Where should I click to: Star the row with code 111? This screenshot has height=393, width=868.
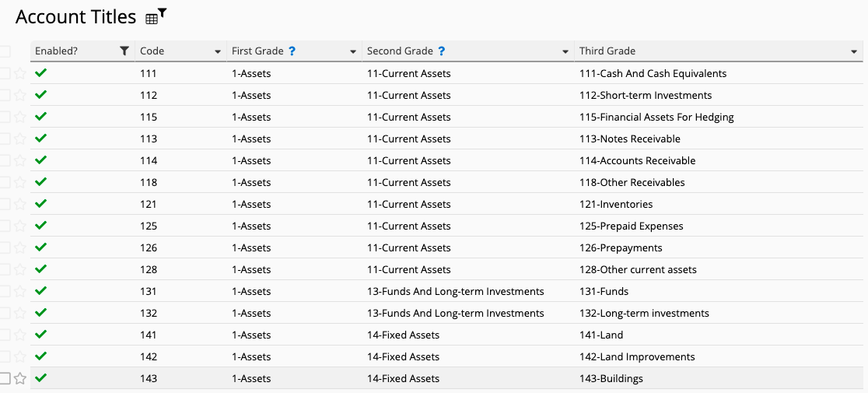coord(20,73)
